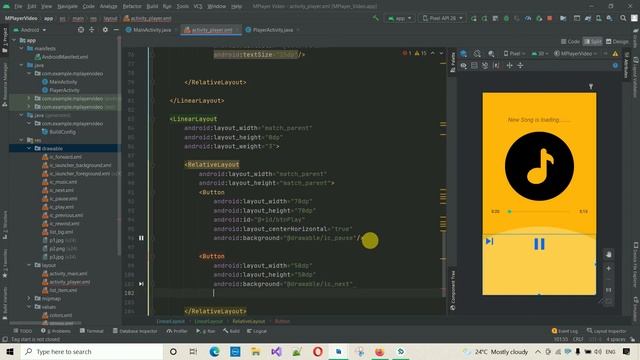Click the blue help question icon in design toolbar

click(615, 65)
